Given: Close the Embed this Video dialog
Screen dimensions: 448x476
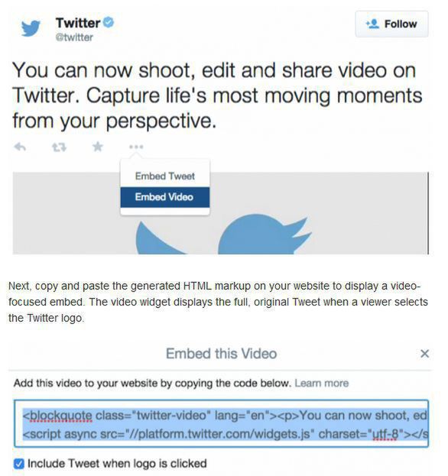Looking at the screenshot, I should (424, 353).
